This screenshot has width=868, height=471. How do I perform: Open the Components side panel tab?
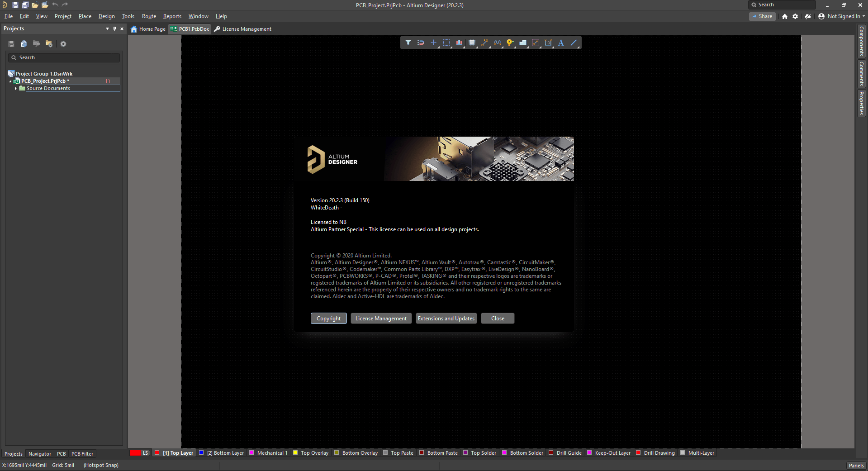(861, 41)
